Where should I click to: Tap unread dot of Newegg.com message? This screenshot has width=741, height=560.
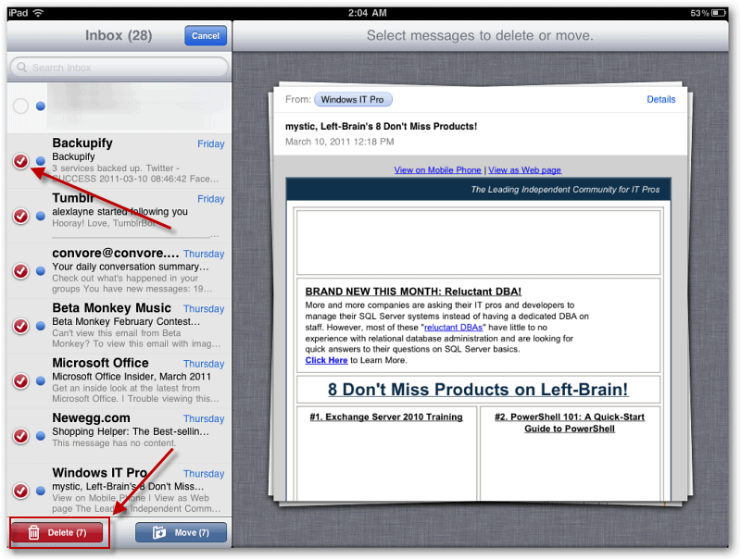tap(41, 435)
